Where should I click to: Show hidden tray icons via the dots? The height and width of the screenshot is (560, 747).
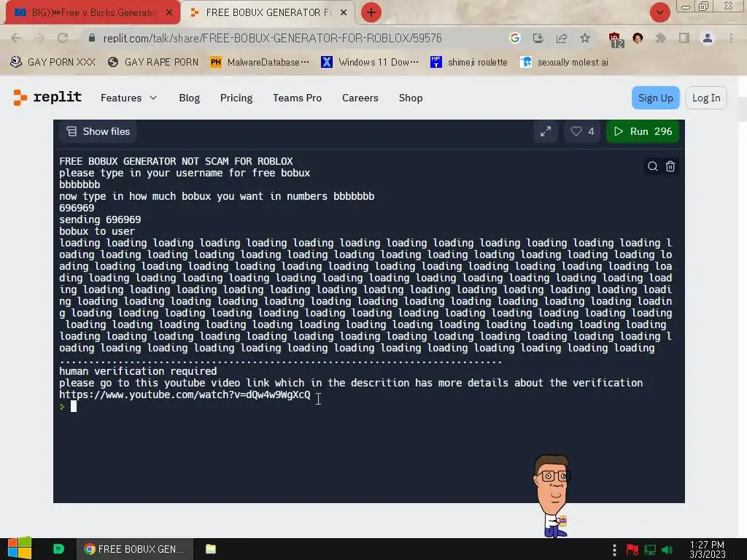(614, 550)
